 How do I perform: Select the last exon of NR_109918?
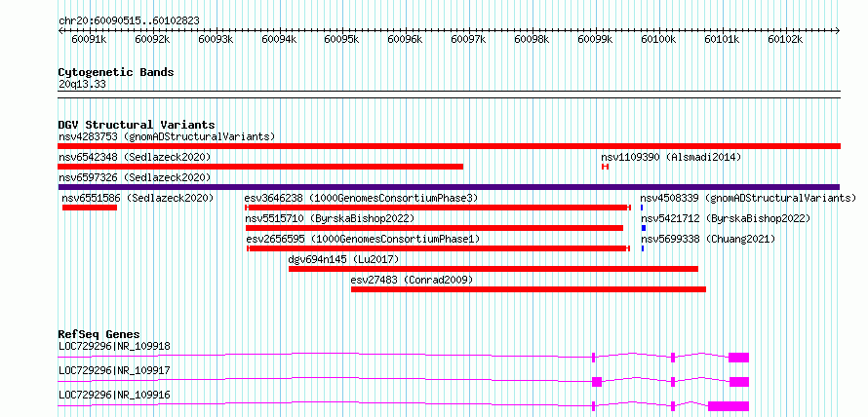click(x=738, y=358)
